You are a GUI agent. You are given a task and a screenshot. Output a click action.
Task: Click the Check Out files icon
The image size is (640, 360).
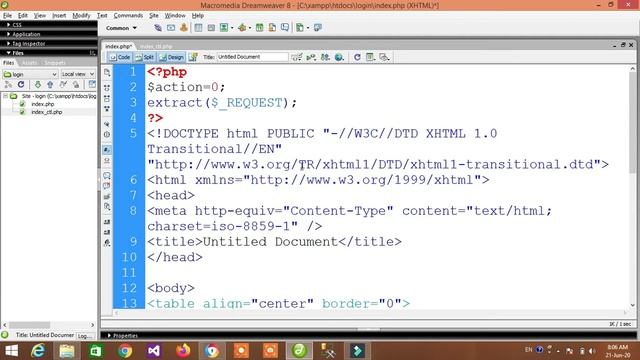pyautogui.click(x=63, y=84)
